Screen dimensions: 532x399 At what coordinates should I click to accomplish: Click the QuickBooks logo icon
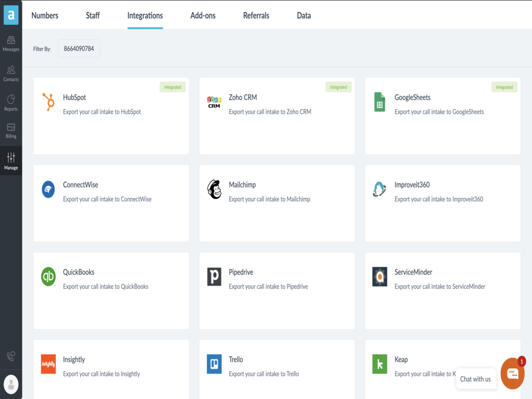tap(48, 277)
